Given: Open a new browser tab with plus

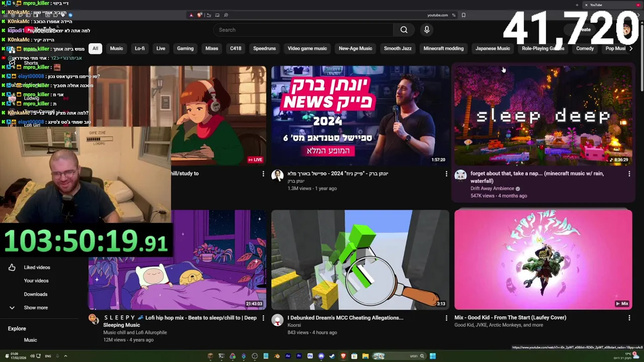Looking at the screenshot, I should tap(577, 5).
